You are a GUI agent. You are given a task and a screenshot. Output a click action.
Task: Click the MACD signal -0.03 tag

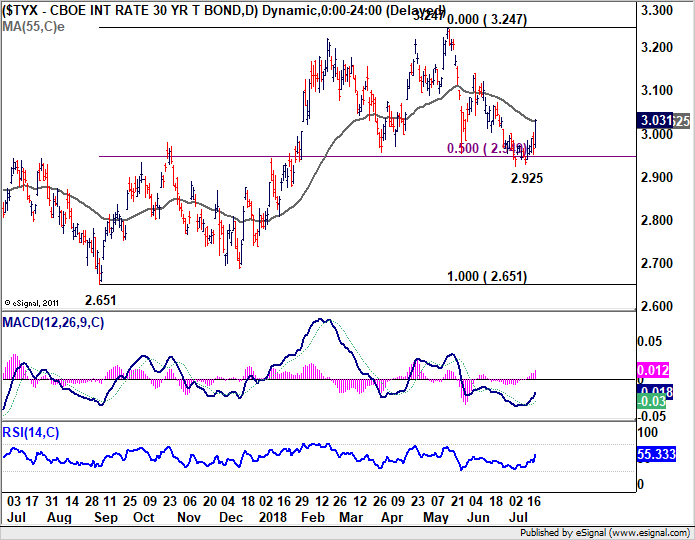point(652,402)
